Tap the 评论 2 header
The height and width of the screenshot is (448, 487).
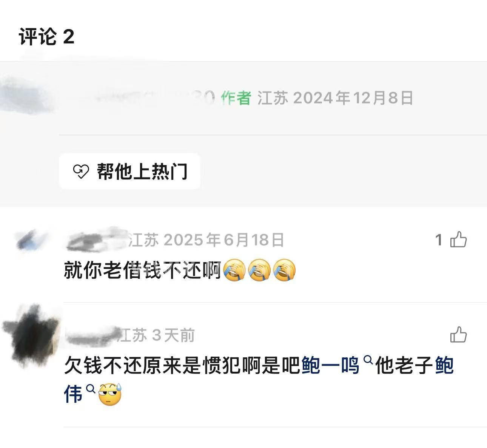(46, 37)
